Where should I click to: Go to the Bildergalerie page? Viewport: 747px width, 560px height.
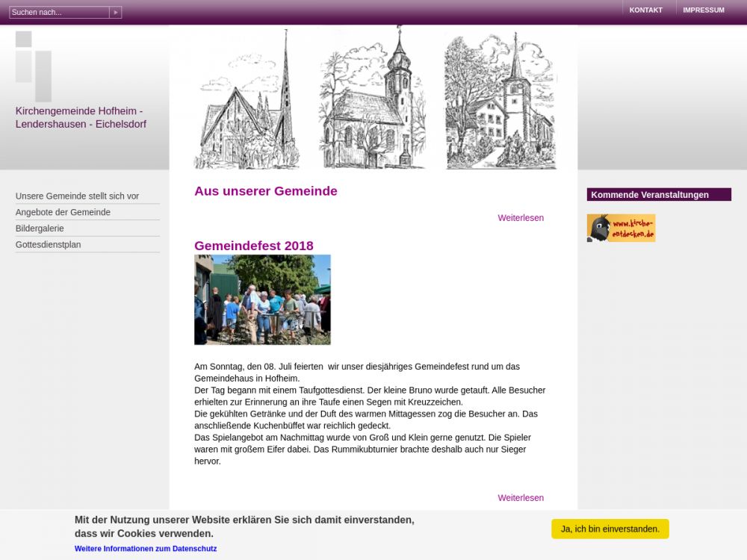click(x=40, y=228)
